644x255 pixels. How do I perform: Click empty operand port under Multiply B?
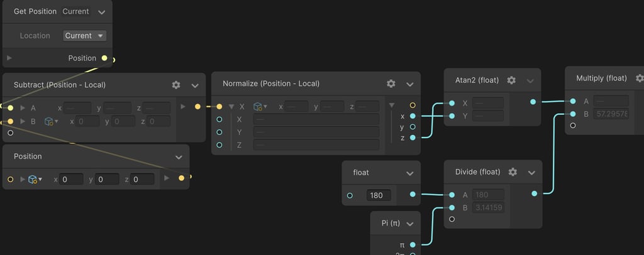coord(573,126)
